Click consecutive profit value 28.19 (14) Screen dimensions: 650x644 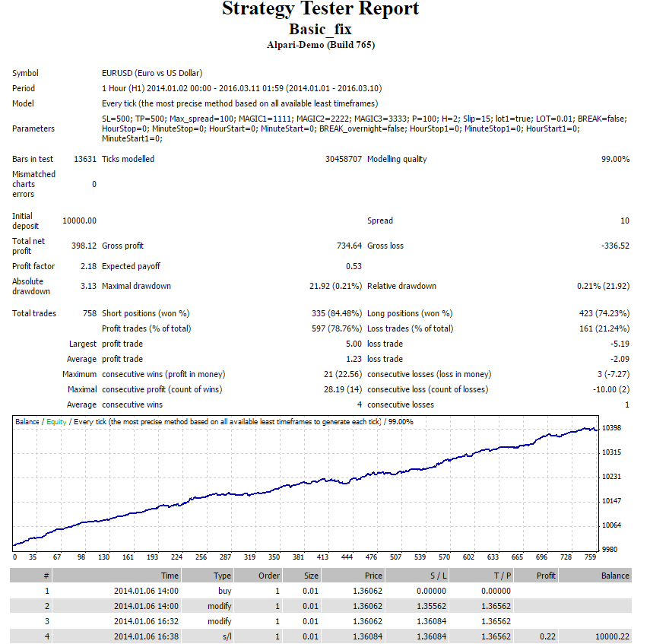(x=342, y=390)
